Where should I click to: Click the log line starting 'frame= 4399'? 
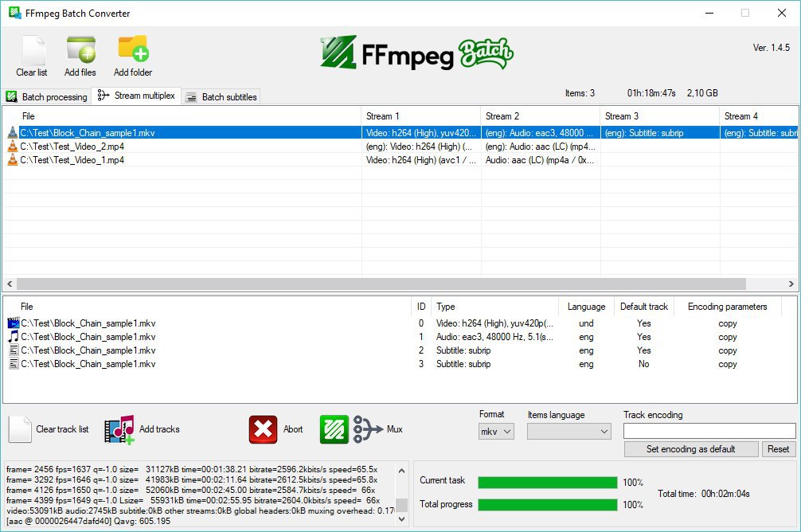tap(193, 500)
